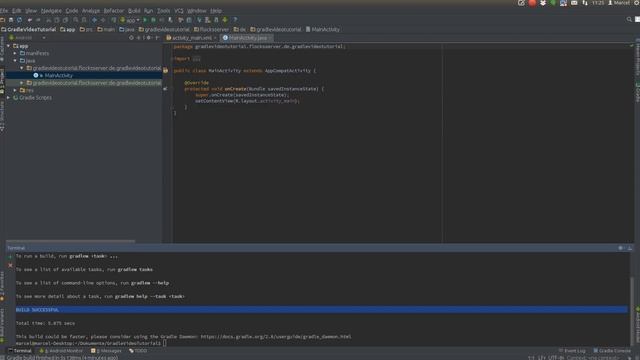The height and width of the screenshot is (360, 640).
Task: Expand the second gradlevideotutorial package
Action: point(22,83)
